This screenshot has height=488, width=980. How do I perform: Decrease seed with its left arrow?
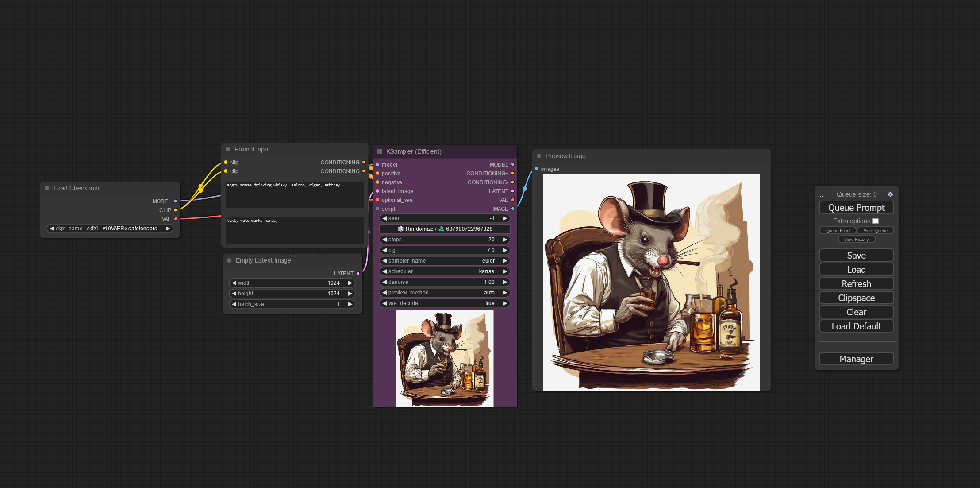[x=384, y=218]
